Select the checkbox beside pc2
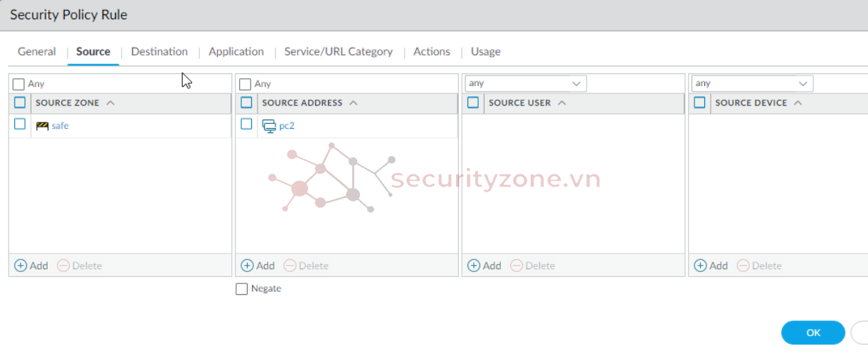The image size is (868, 354). point(246,124)
